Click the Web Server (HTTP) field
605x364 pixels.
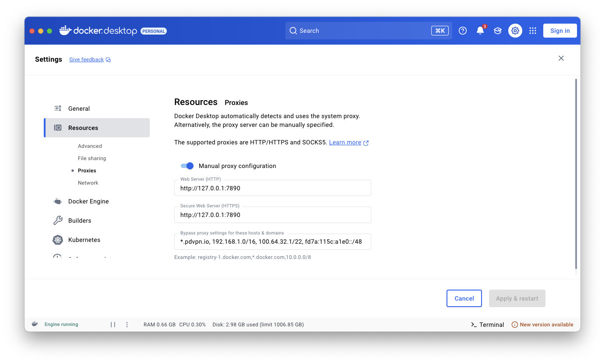click(272, 188)
